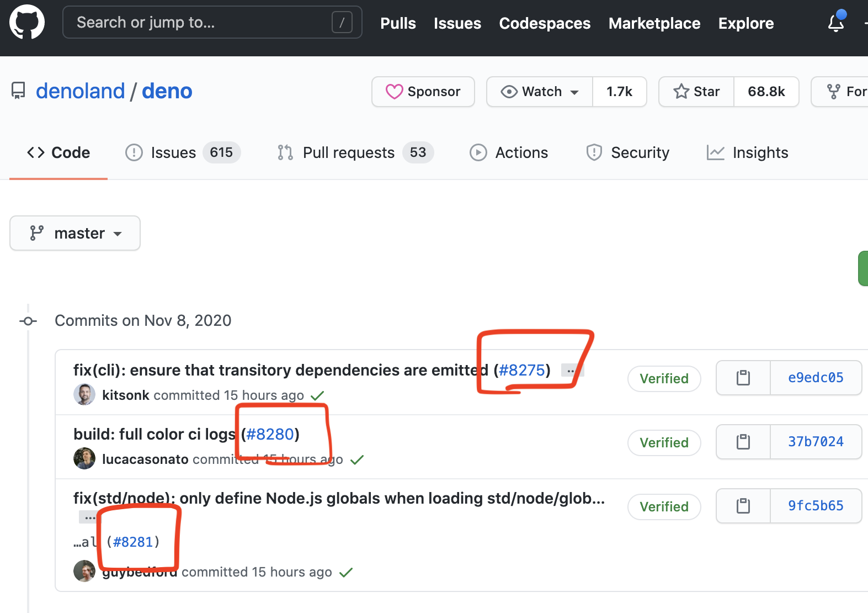The height and width of the screenshot is (613, 868).
Task: Switch to the Pull requests tab
Action: coord(355,152)
